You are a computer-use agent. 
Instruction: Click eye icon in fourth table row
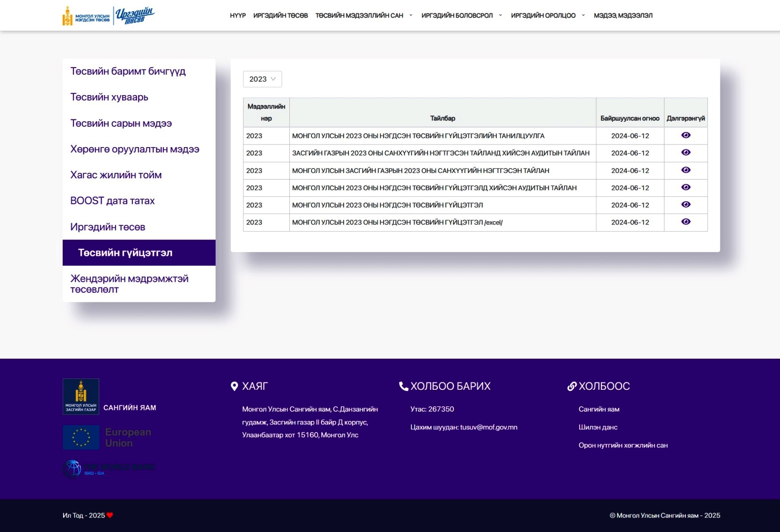point(686,187)
